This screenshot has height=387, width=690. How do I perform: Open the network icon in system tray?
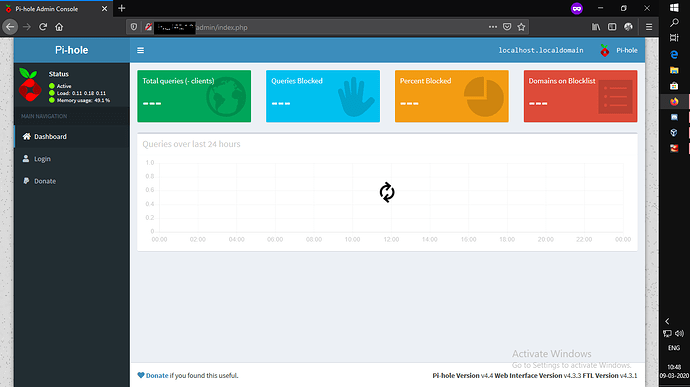[x=668, y=334]
